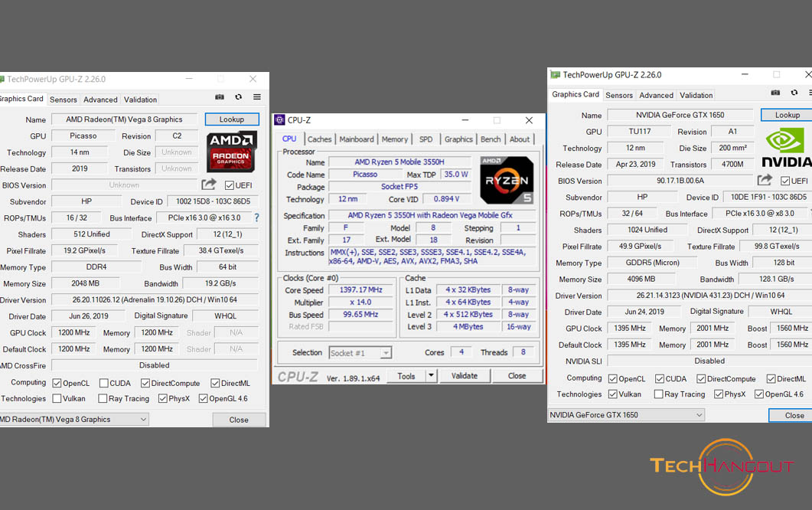Open the hamburger menu in AMD GPU-Z
Image resolution: width=812 pixels, height=510 pixels.
click(x=257, y=97)
